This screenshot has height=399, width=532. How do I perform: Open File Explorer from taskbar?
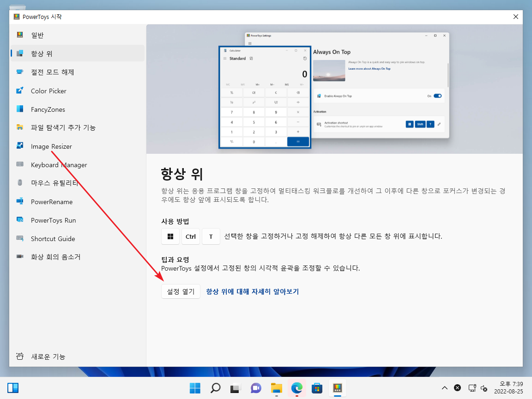(x=276, y=388)
